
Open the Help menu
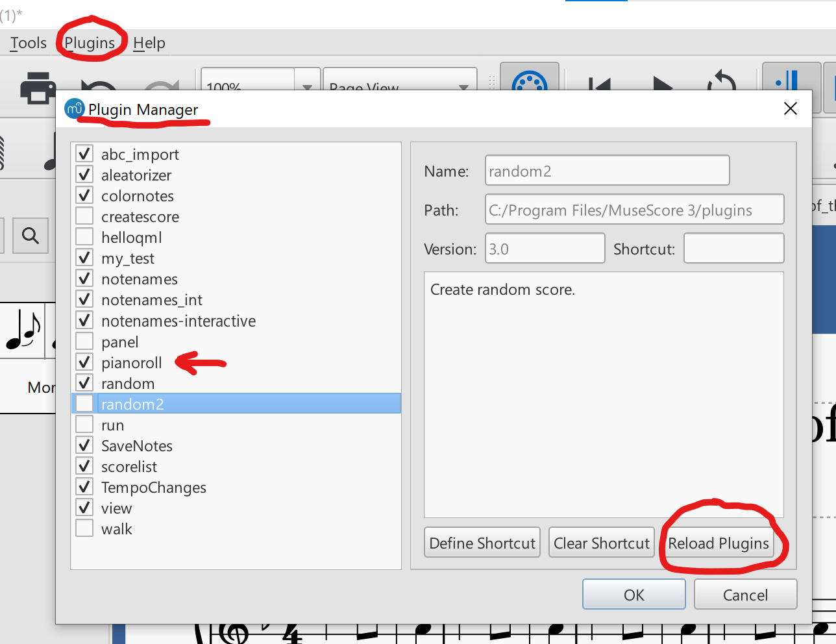pyautogui.click(x=149, y=43)
